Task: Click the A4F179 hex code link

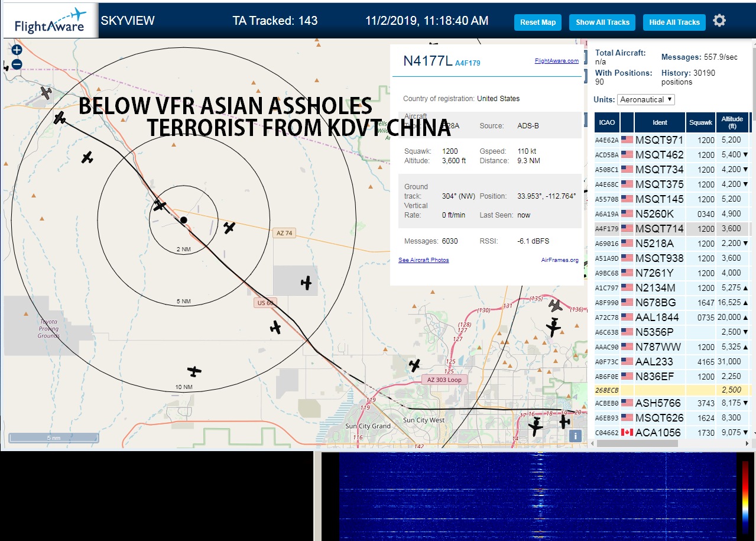Action: click(468, 63)
